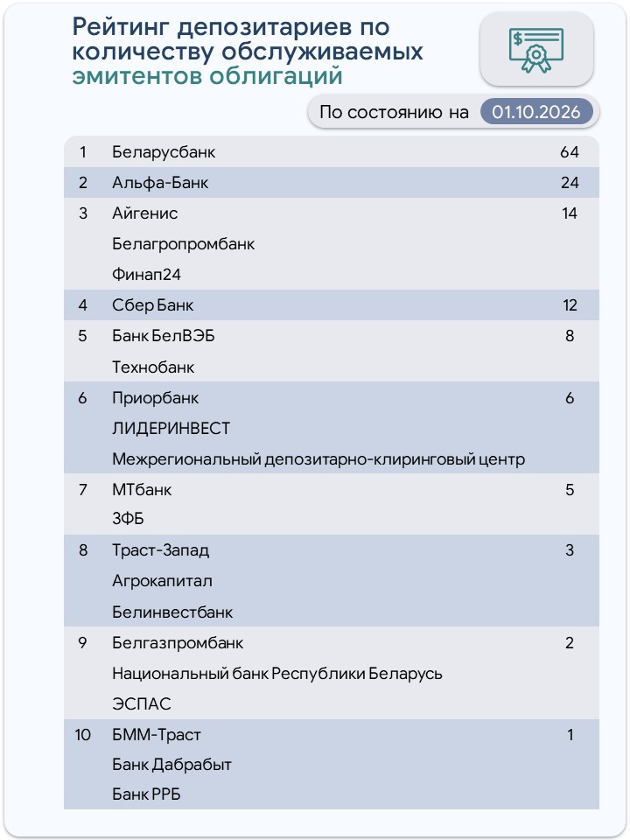The height and width of the screenshot is (840, 630).
Task: Click rank number 4 beside Сбер Банк
Action: [82, 305]
